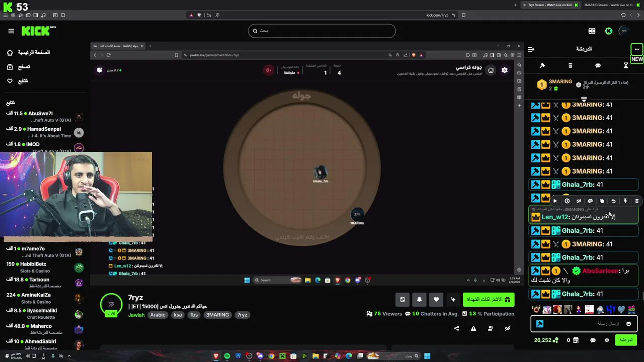Switch to 7ryz Stream browser tab
644x362 pixels.
pos(550,5)
